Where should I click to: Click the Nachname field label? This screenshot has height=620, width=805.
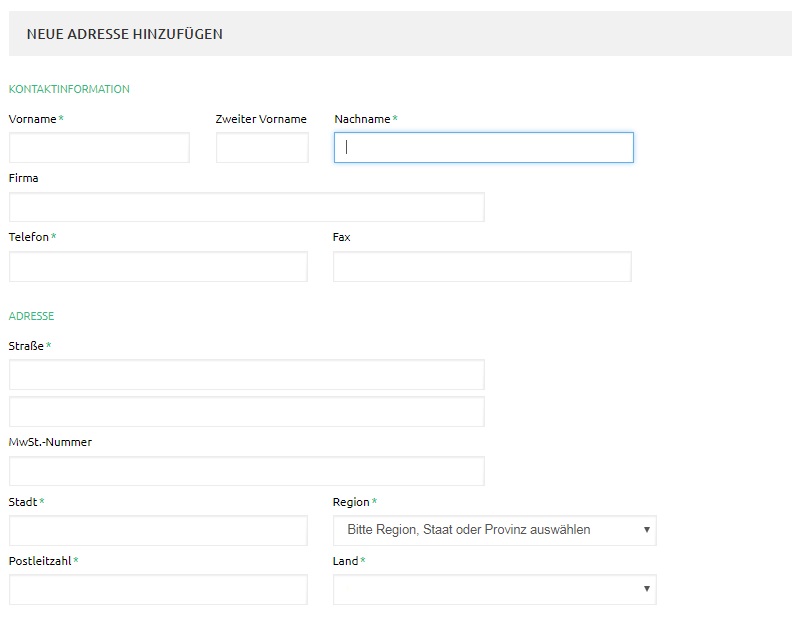362,119
